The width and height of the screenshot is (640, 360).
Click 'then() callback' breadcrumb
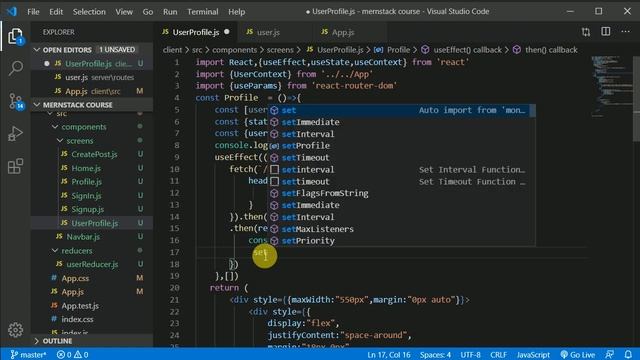(x=551, y=50)
